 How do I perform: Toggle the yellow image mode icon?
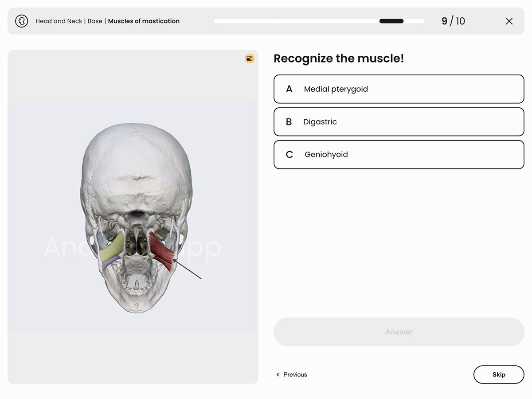point(250,59)
